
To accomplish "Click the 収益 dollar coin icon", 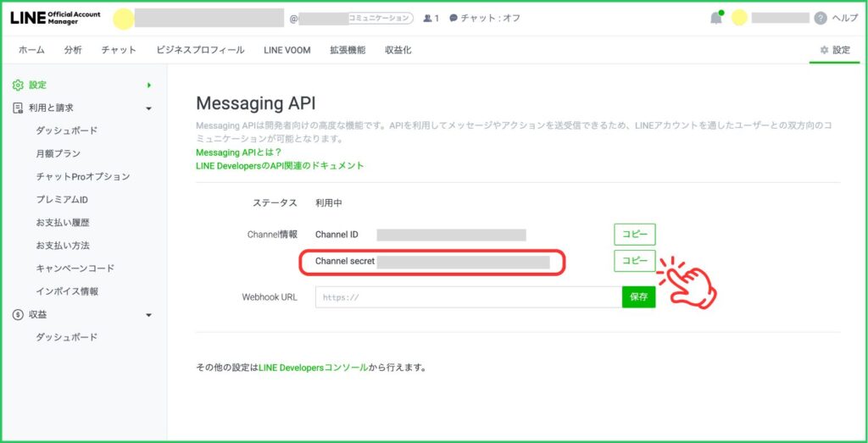I will 18,315.
